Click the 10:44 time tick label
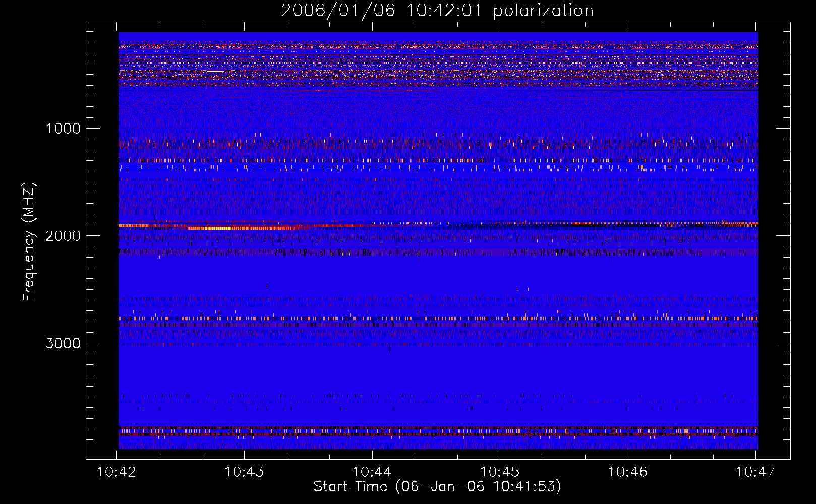This screenshot has width=816, height=504. tap(372, 472)
